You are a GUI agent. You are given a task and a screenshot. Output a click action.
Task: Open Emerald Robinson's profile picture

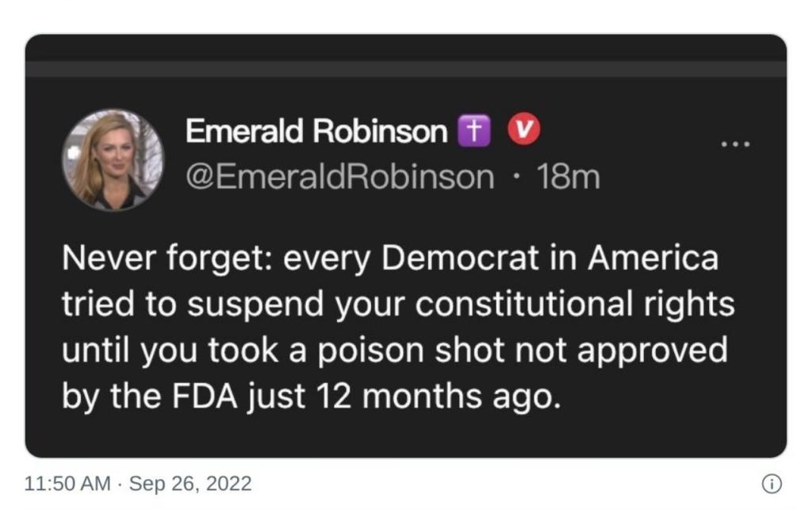(x=113, y=159)
